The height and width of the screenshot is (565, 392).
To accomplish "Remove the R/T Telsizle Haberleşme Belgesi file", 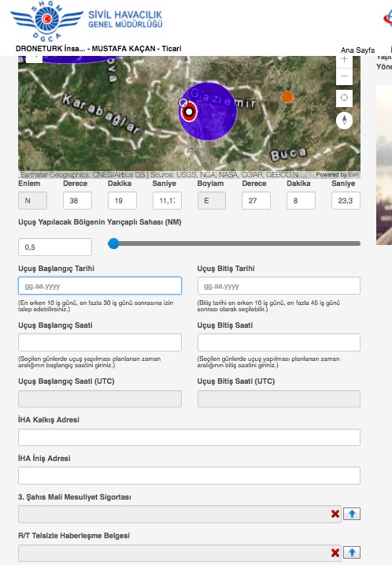I will click(335, 552).
